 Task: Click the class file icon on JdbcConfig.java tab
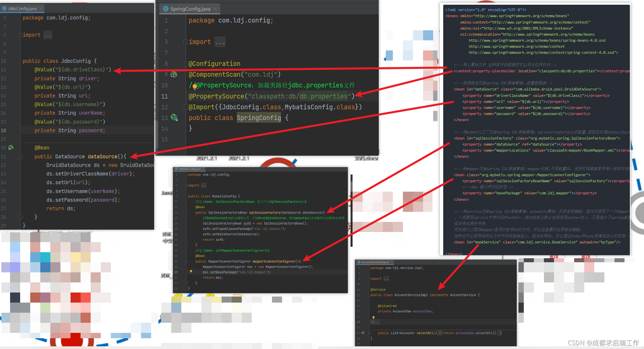click(4, 8)
